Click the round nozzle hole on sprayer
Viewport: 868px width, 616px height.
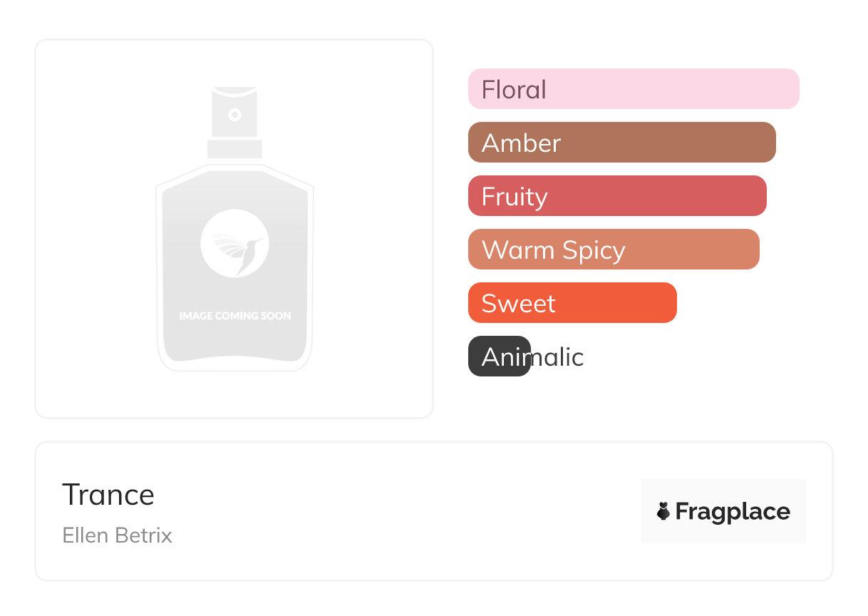pos(234,114)
